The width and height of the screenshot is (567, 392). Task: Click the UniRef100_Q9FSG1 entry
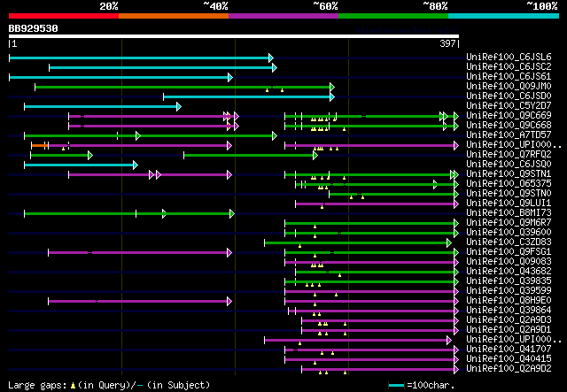[x=509, y=252]
